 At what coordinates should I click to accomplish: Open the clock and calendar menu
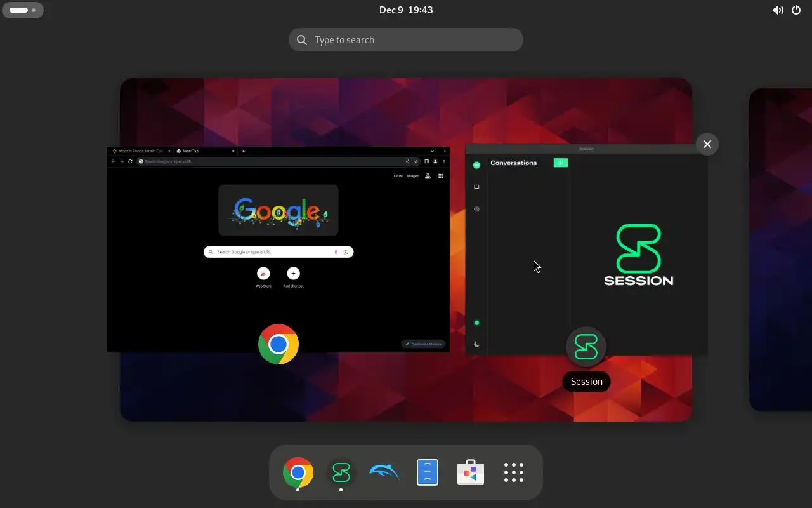click(406, 10)
